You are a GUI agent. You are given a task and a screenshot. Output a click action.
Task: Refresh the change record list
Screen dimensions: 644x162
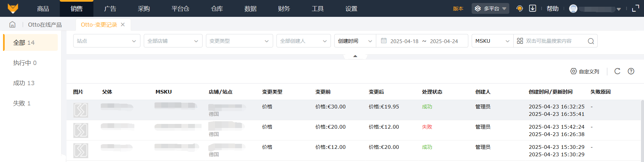(617, 71)
